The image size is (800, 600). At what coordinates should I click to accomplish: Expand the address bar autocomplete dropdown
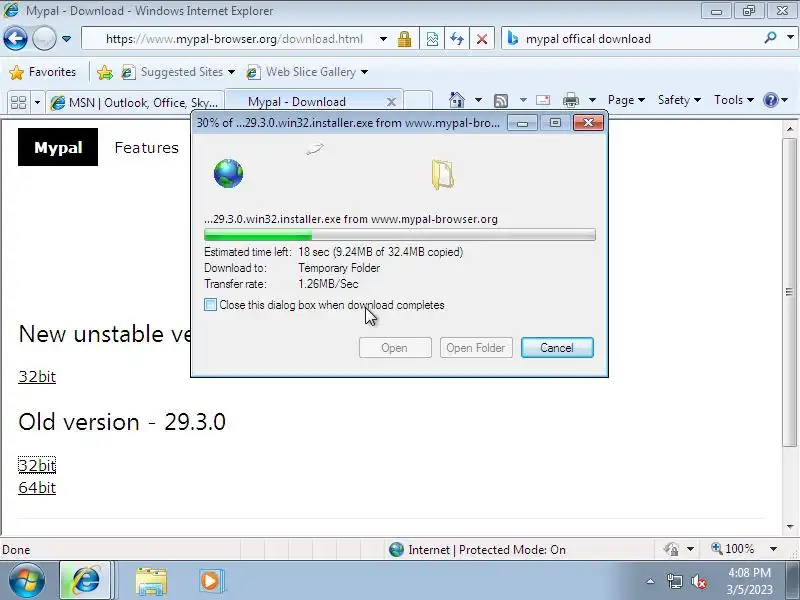click(383, 39)
